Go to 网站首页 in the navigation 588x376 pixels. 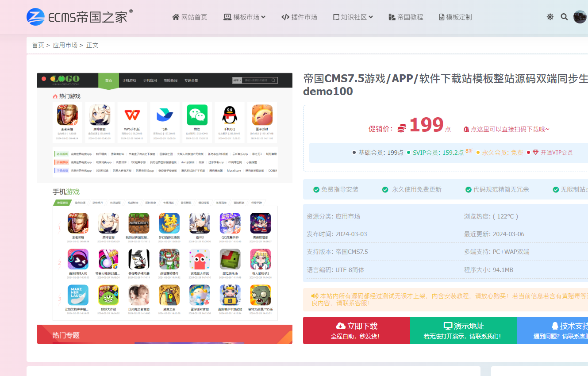[x=189, y=17]
